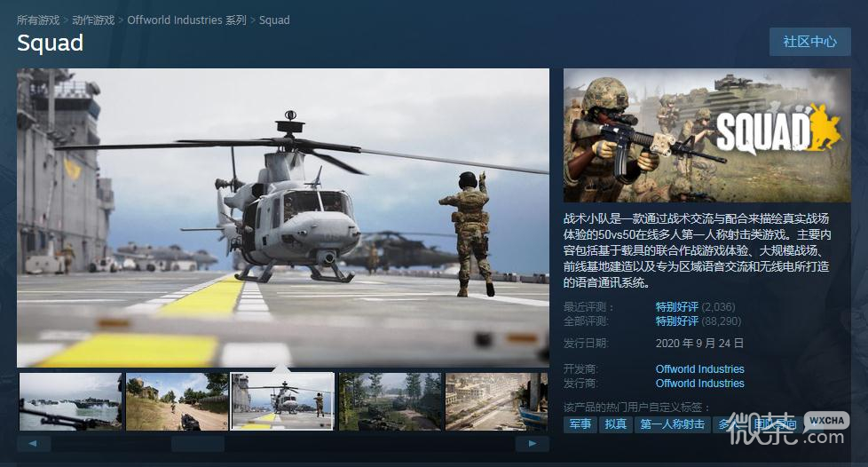868x467 pixels.
Task: Click the thumbnail strip scrollbar handle
Action: [198, 444]
